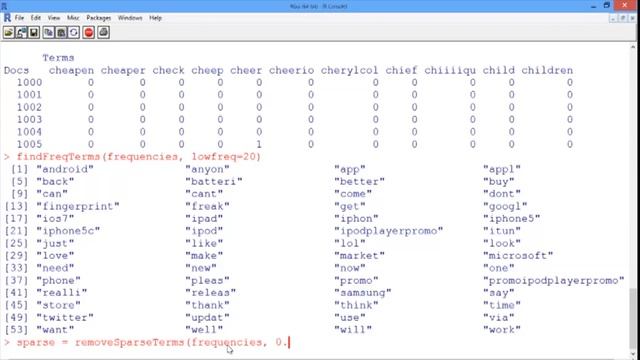The image size is (640, 360).
Task: Click the Docs row label header
Action: click(x=16, y=71)
